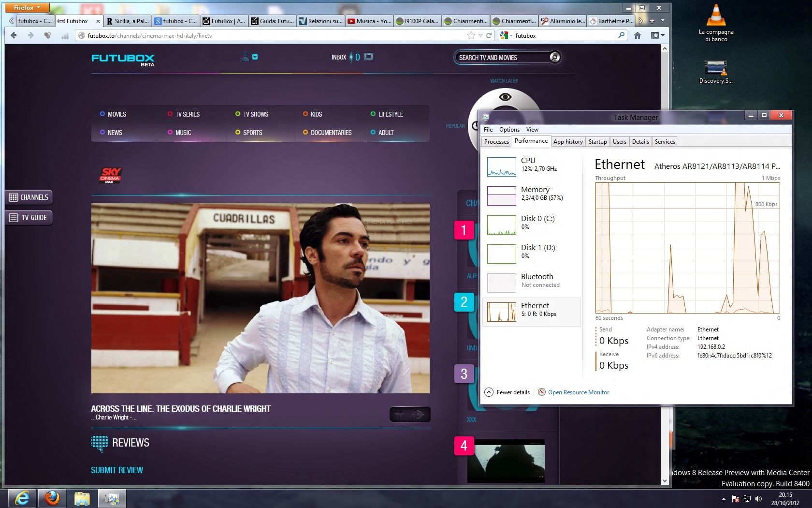Screen dimensions: 812x508
Task: Expand URL bar history dropdown arrow
Action: click(x=480, y=35)
